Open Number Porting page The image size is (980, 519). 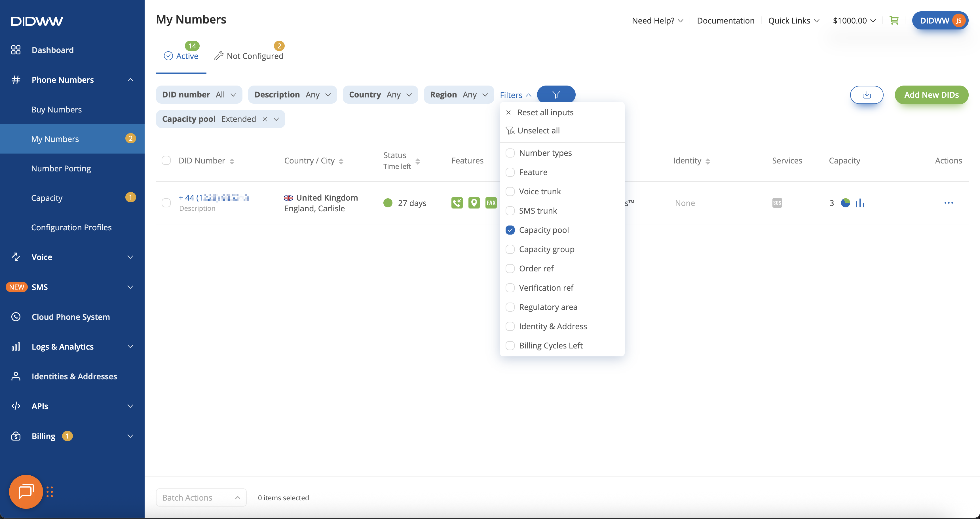61,168
